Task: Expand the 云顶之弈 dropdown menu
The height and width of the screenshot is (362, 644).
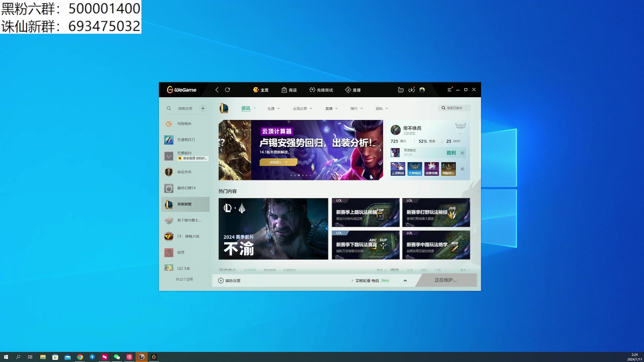Action: click(302, 109)
